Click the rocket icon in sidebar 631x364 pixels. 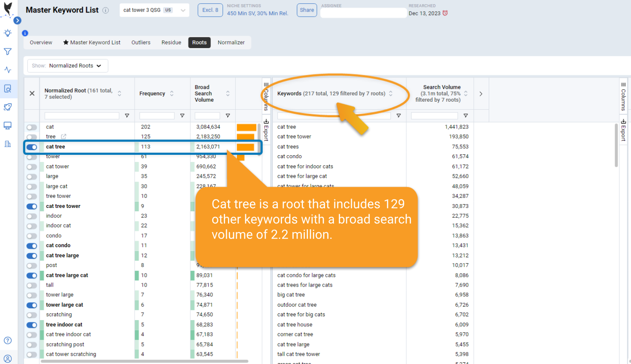point(8,107)
